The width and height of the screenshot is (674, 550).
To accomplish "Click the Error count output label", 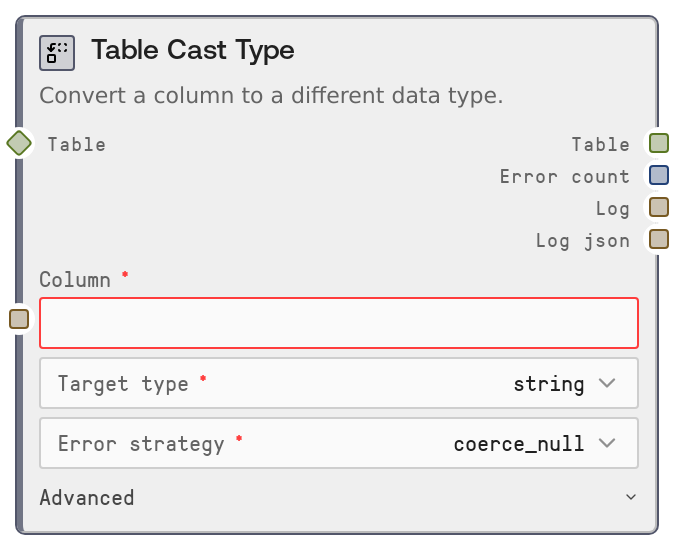I will (x=564, y=176).
